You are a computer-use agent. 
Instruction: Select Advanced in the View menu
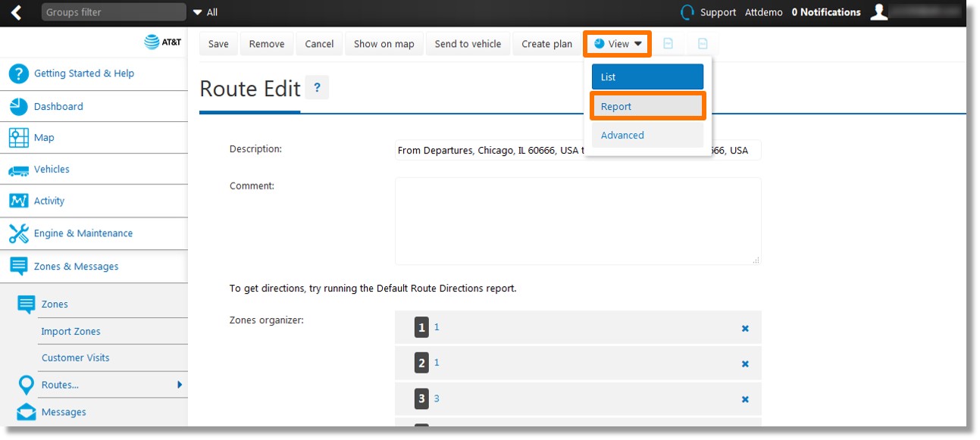(647, 136)
